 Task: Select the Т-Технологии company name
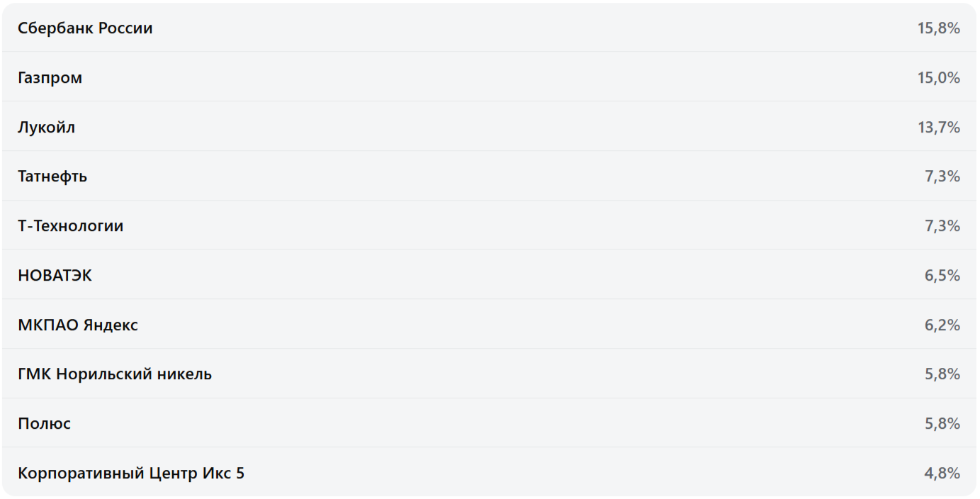tap(71, 226)
